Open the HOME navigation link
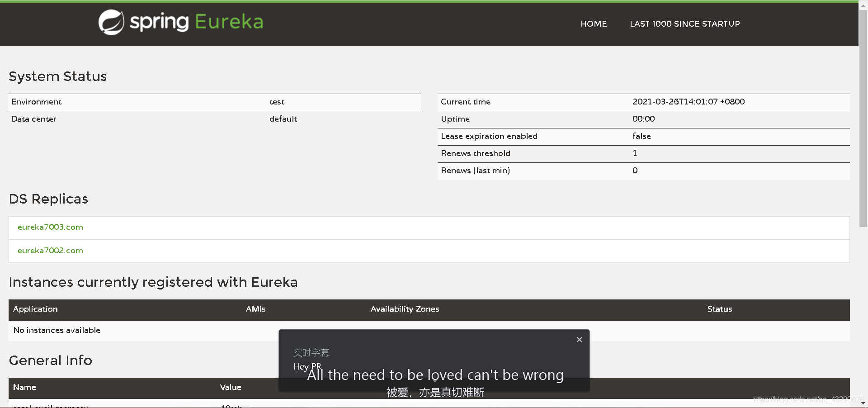The image size is (868, 408). tap(594, 24)
